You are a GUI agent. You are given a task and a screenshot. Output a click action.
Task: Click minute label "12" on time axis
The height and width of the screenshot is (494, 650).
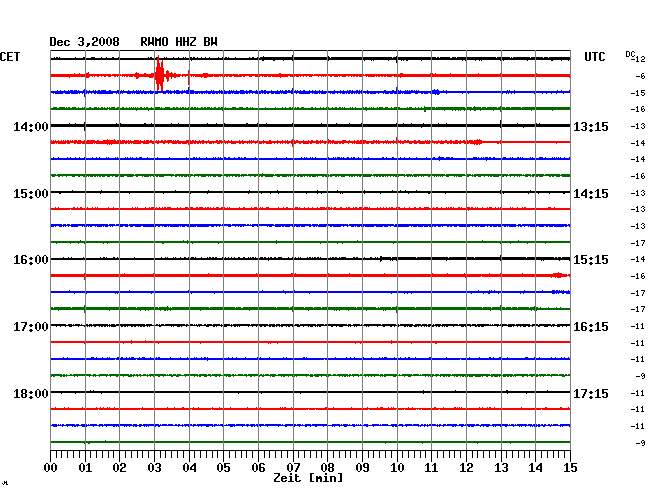point(466,467)
